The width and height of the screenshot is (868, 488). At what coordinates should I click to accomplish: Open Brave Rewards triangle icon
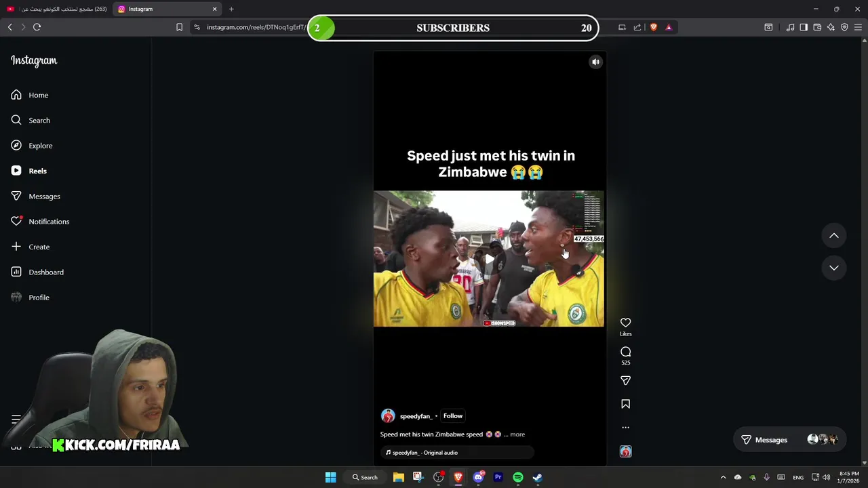tap(669, 27)
